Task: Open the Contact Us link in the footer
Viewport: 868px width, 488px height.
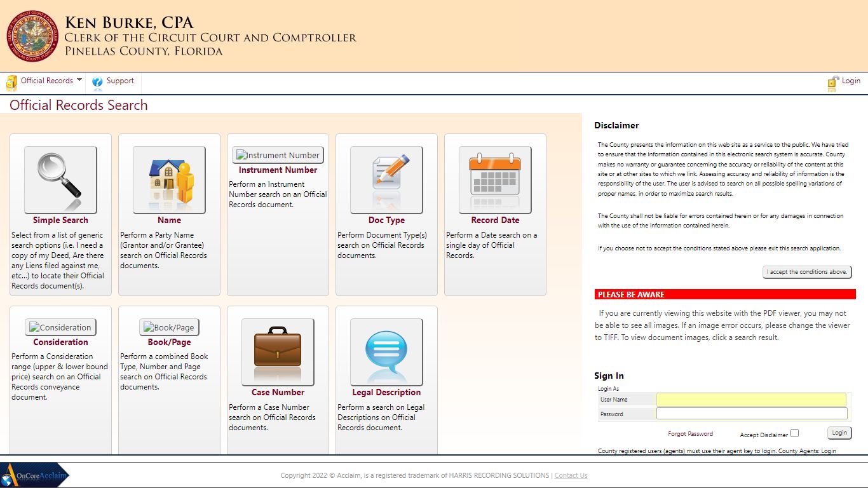Action: pos(571,475)
